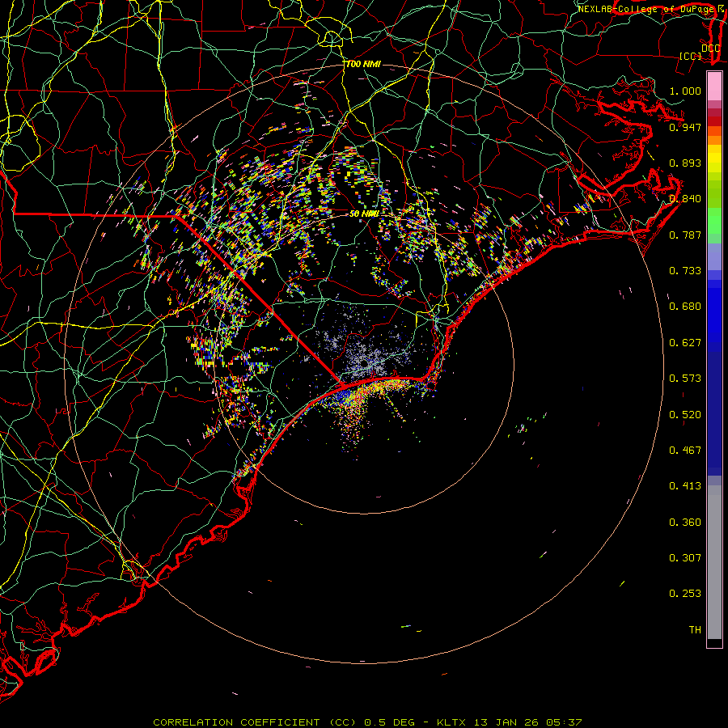This screenshot has width=728, height=728.
Task: Click the 13 JAN 26 date in caption
Action: 506,722
